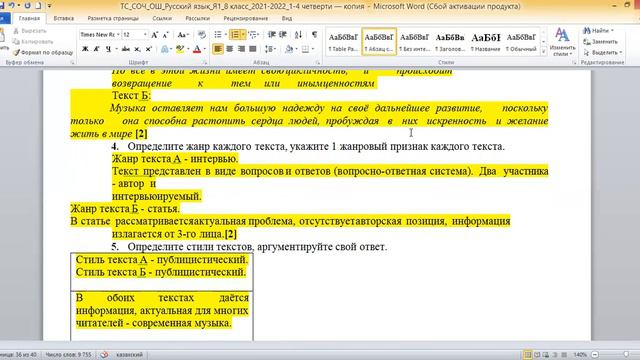The height and width of the screenshot is (360, 640).
Task: Apply numbered list
Action: click(235, 35)
